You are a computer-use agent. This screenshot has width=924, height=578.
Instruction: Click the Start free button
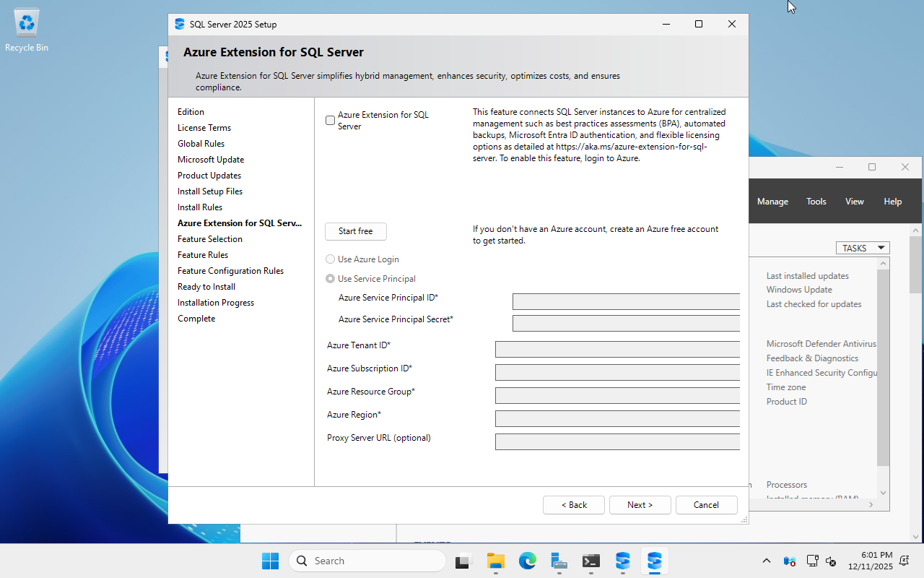(x=355, y=231)
